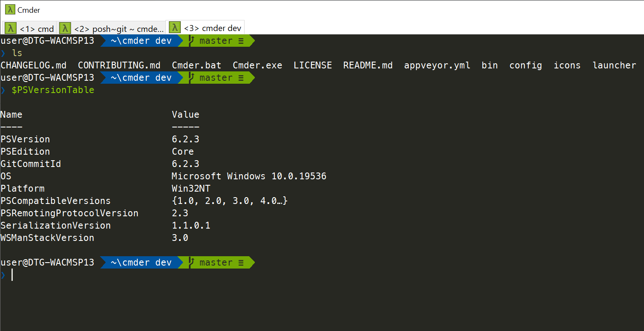Viewport: 644px width, 331px height.
Task: Click the lambda icon on the posh~git tab
Action: [64, 28]
